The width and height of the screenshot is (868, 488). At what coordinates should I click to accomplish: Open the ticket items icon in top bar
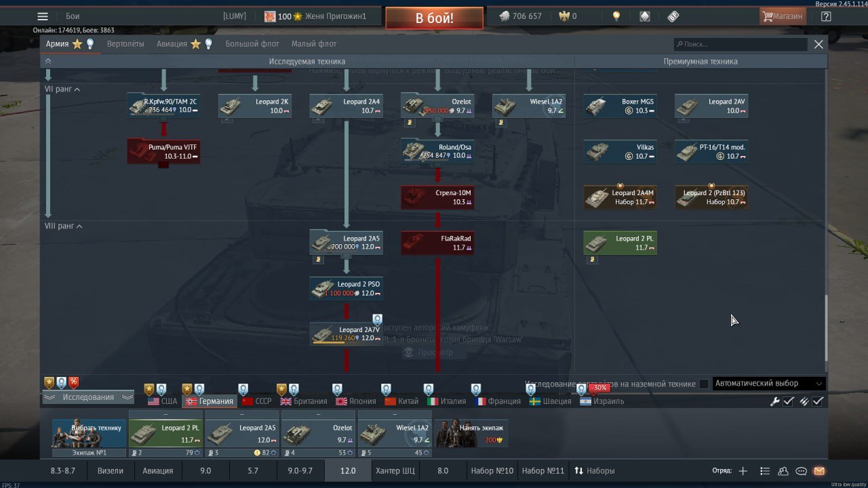(x=673, y=16)
